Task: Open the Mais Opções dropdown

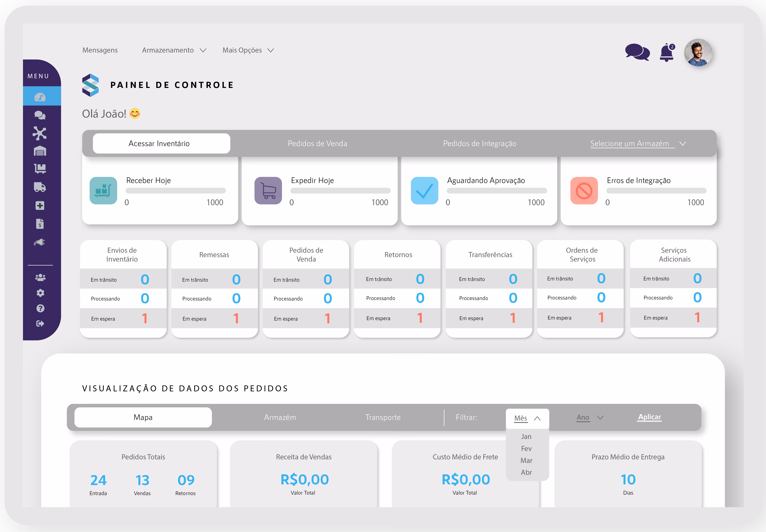Action: pyautogui.click(x=248, y=50)
